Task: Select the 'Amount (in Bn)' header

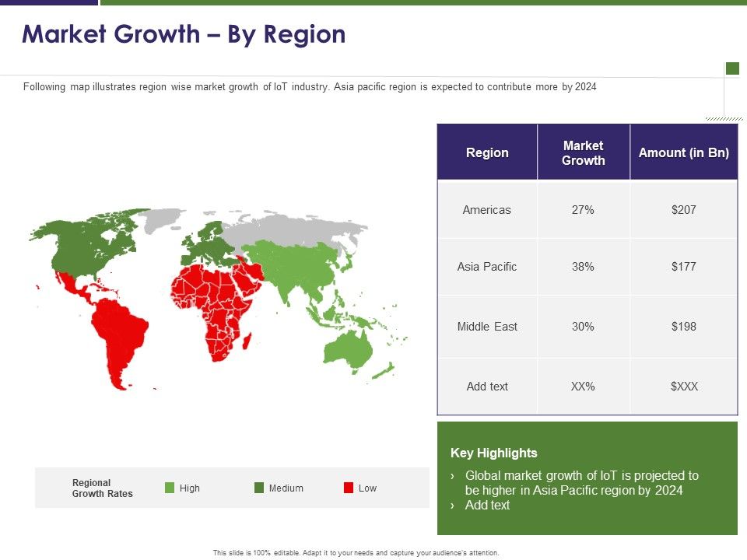Action: pyautogui.click(x=684, y=152)
